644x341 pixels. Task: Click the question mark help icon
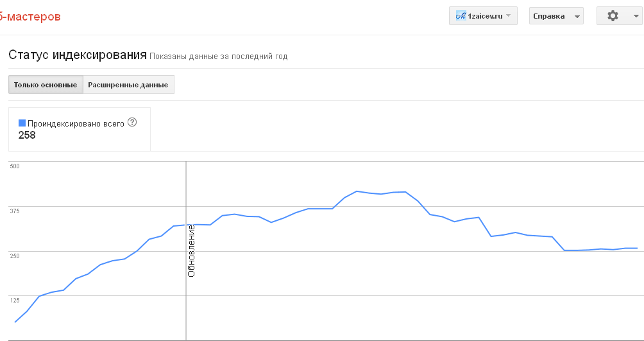coord(133,122)
